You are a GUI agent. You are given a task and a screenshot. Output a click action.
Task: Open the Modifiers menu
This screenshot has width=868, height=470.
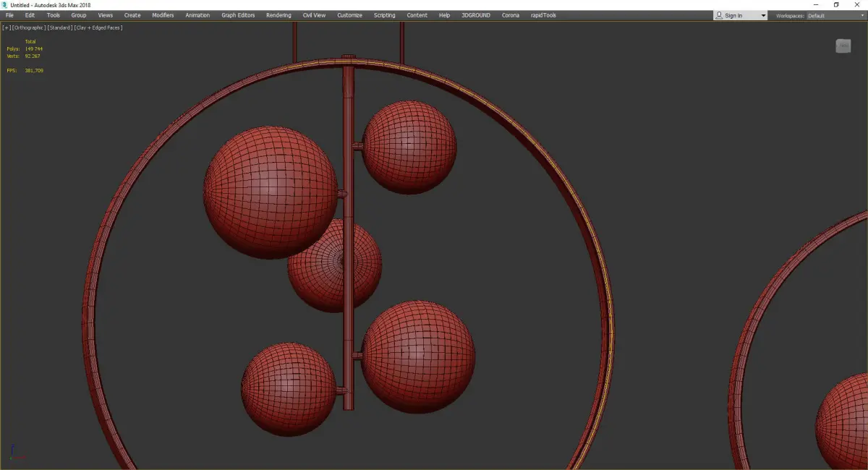[163, 15]
